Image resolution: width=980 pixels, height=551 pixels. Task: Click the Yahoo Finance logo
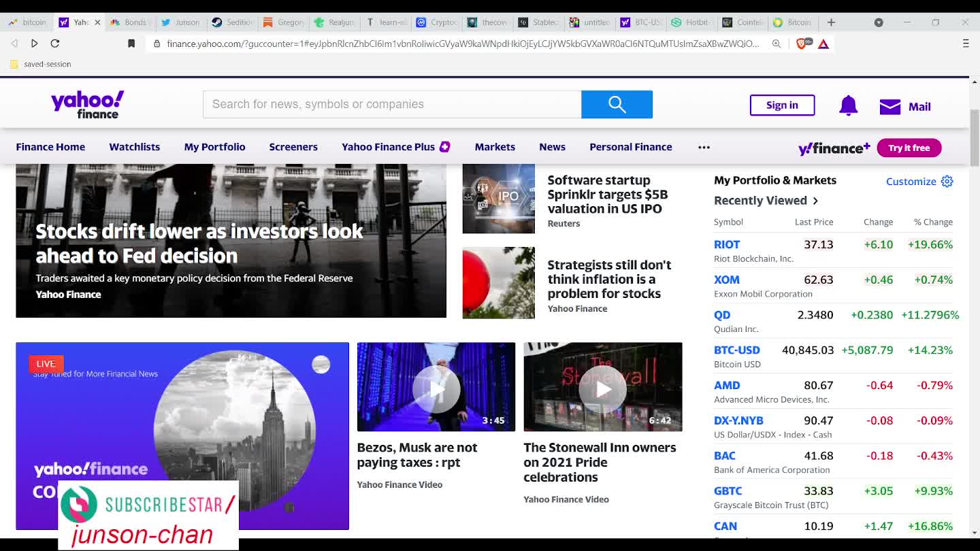tap(88, 104)
